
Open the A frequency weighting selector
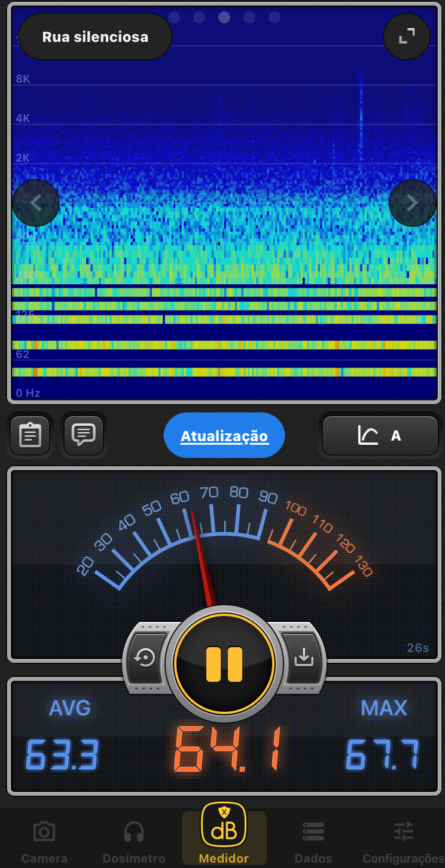(380, 436)
